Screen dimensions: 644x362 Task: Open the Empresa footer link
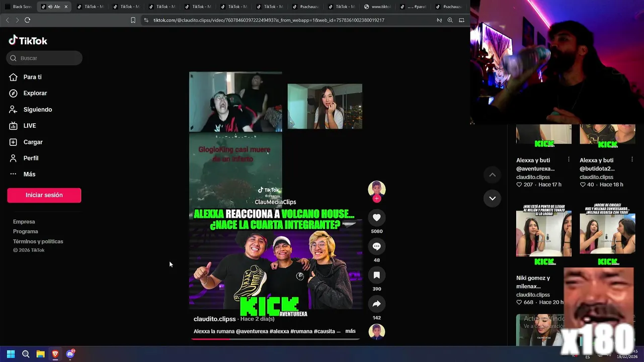tap(24, 222)
